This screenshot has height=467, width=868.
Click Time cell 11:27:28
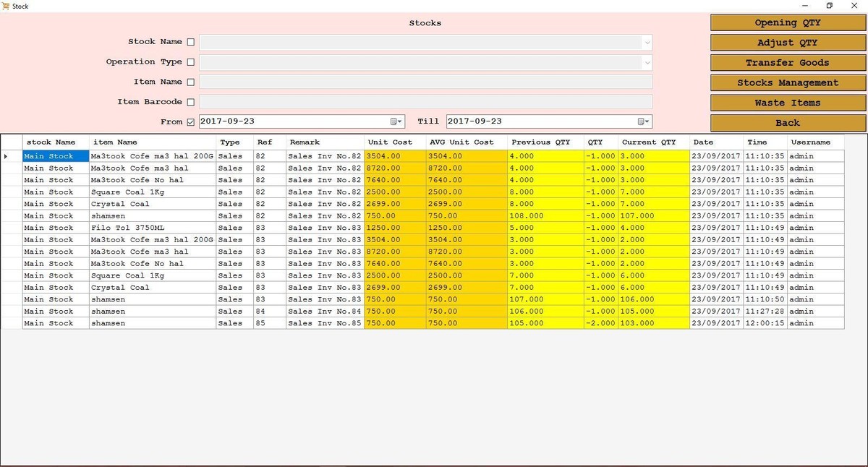pyautogui.click(x=765, y=312)
